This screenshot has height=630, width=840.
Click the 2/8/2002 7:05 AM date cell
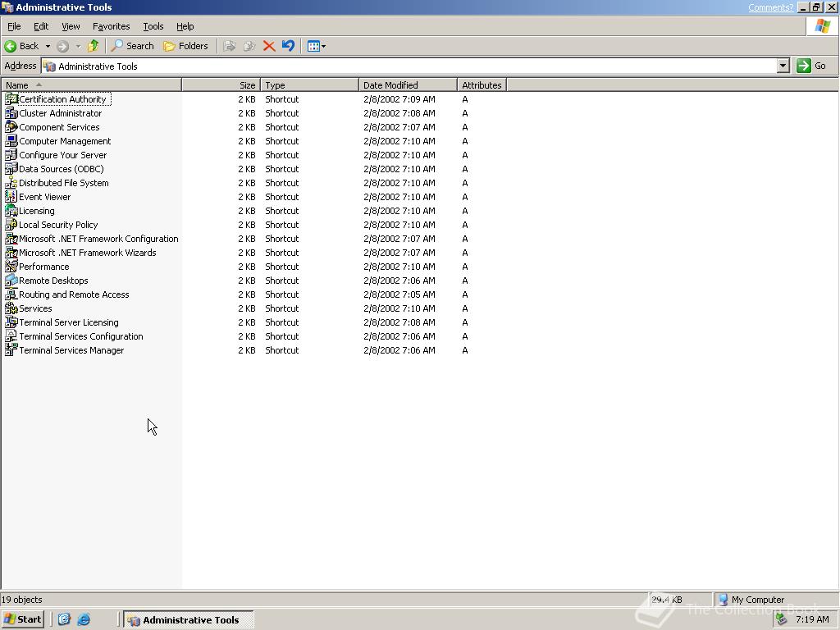399,294
